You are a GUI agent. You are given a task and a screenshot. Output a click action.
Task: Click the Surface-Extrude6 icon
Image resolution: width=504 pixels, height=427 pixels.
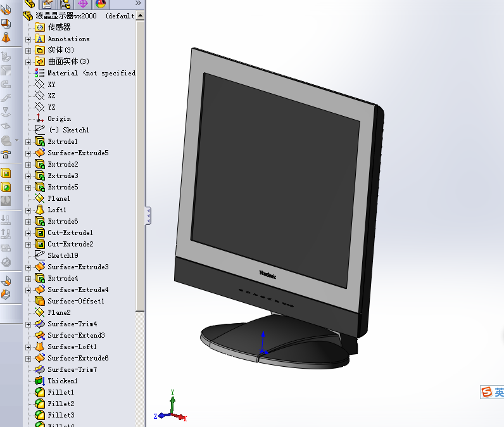39,358
